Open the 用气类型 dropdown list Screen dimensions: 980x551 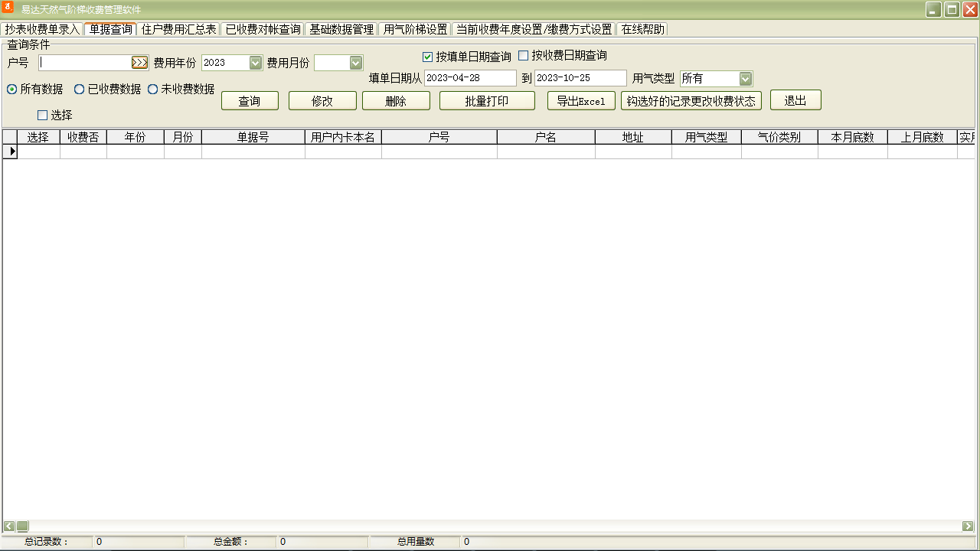(x=746, y=78)
